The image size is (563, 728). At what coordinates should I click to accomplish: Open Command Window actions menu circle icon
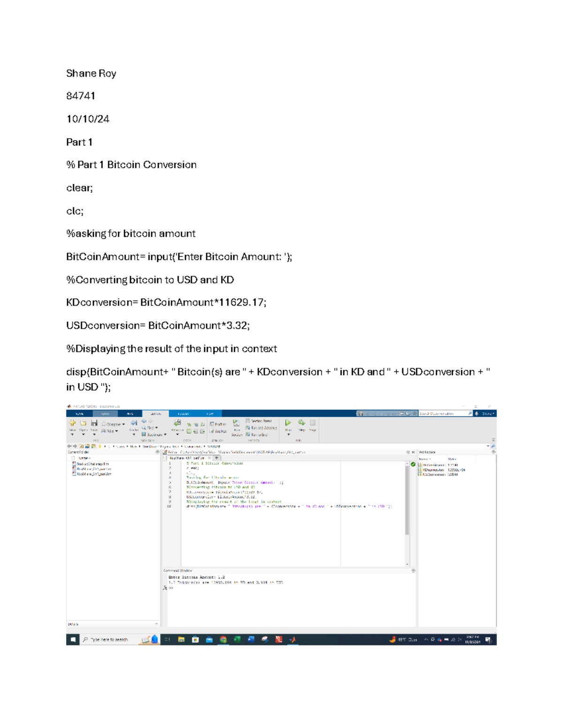point(413,570)
